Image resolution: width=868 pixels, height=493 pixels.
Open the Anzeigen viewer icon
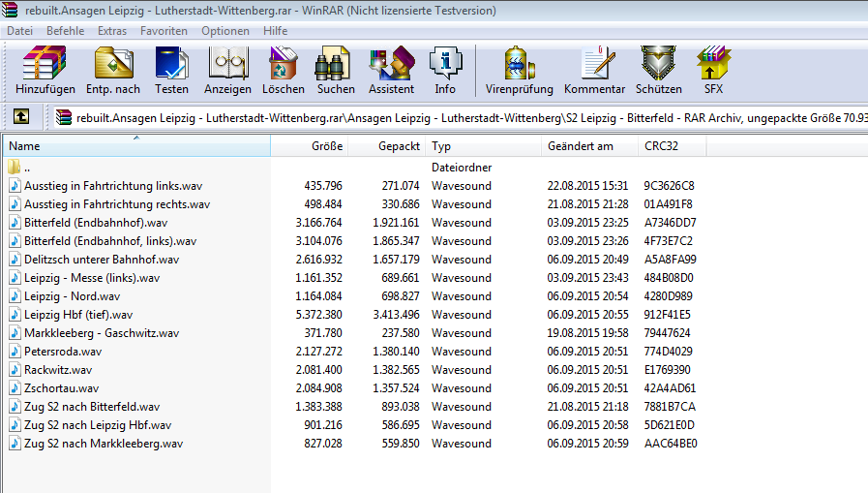227,63
